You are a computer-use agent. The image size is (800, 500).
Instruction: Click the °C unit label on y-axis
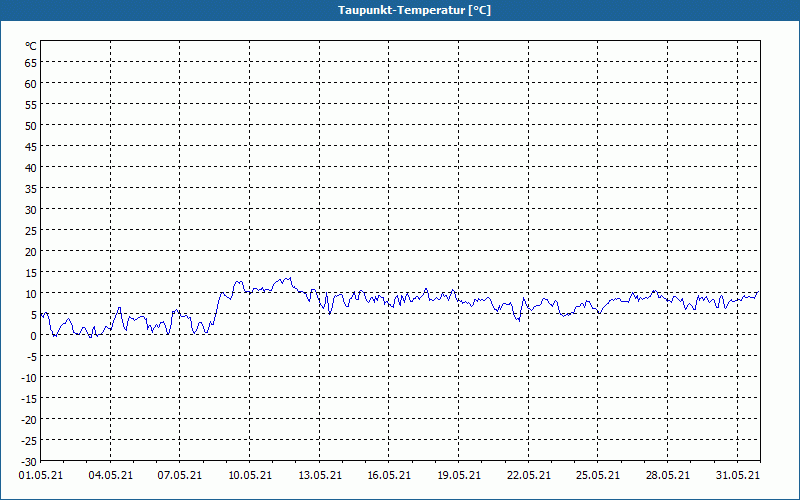pyautogui.click(x=31, y=46)
